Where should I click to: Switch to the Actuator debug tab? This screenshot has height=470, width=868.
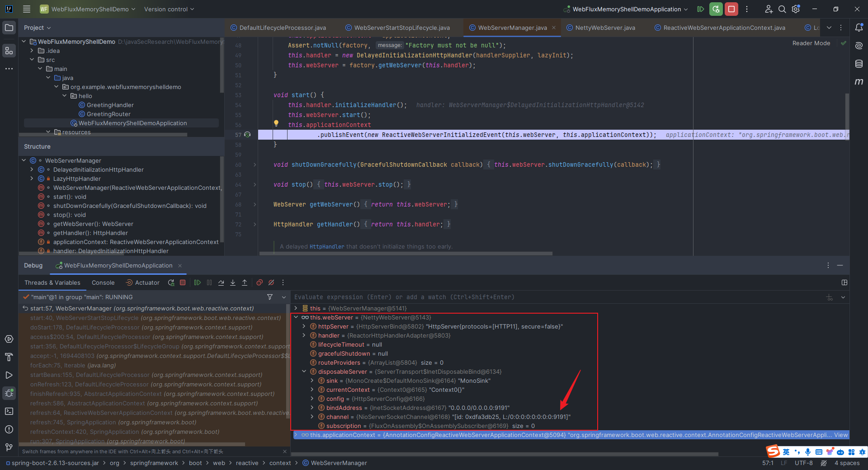(x=143, y=282)
